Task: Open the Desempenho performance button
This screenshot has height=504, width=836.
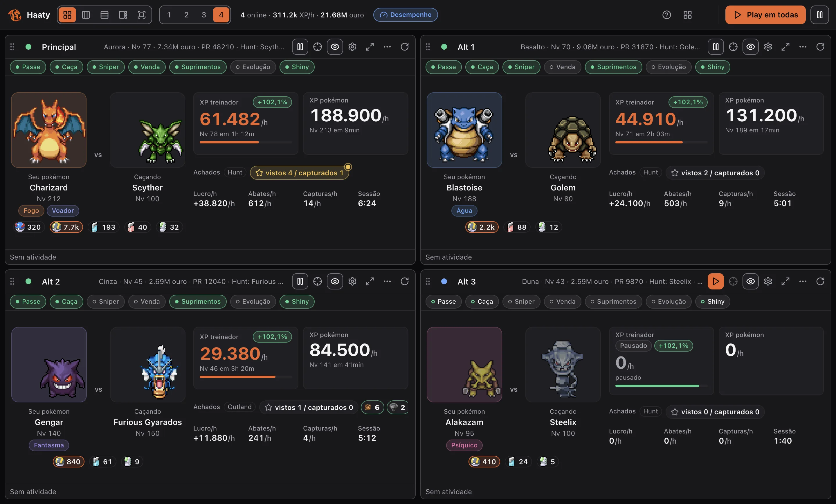Action: pyautogui.click(x=406, y=15)
